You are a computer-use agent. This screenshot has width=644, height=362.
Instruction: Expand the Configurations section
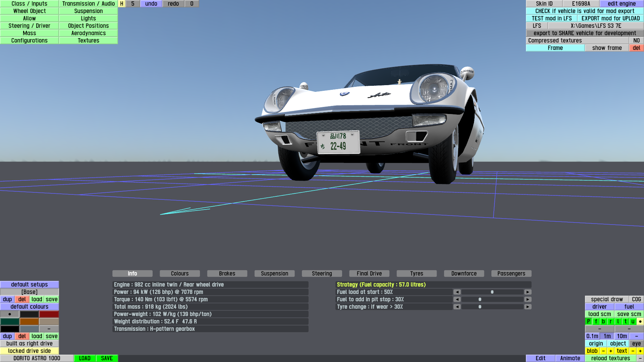(30, 41)
